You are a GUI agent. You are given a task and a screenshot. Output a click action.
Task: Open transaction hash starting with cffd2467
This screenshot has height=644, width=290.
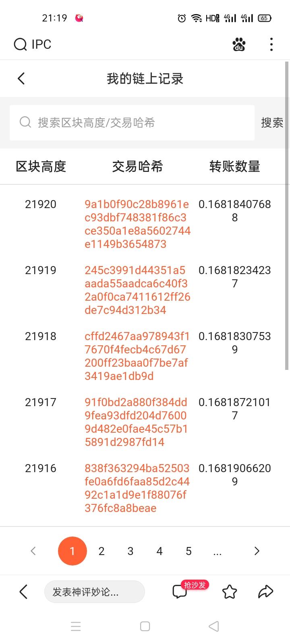coord(137,356)
